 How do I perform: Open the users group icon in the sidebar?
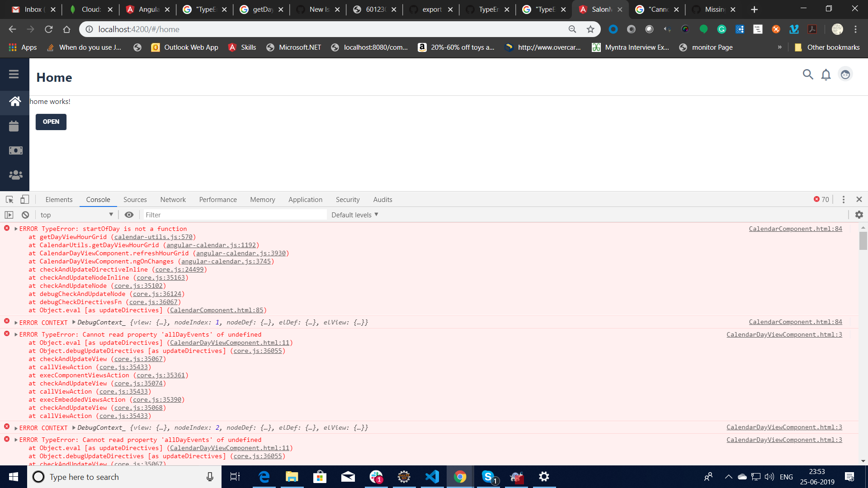pyautogui.click(x=15, y=175)
